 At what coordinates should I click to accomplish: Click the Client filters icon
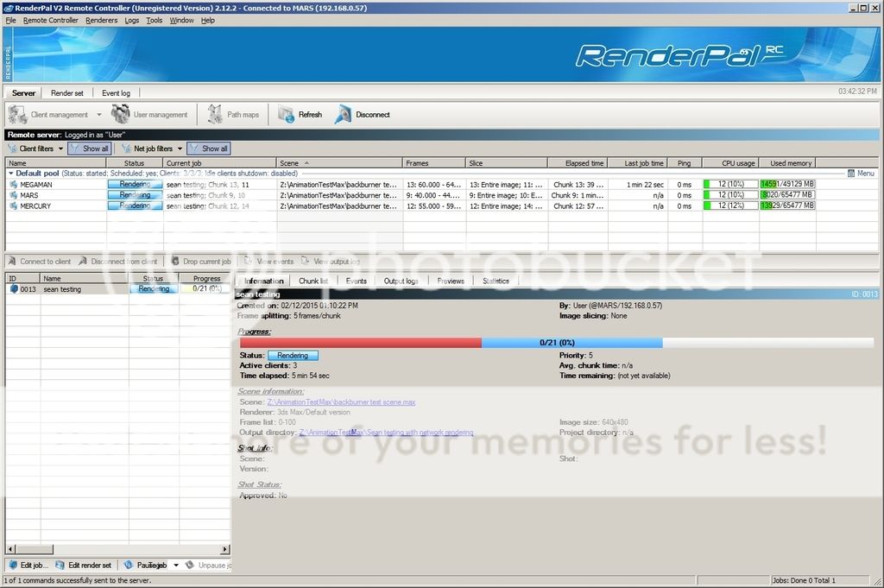[x=12, y=149]
